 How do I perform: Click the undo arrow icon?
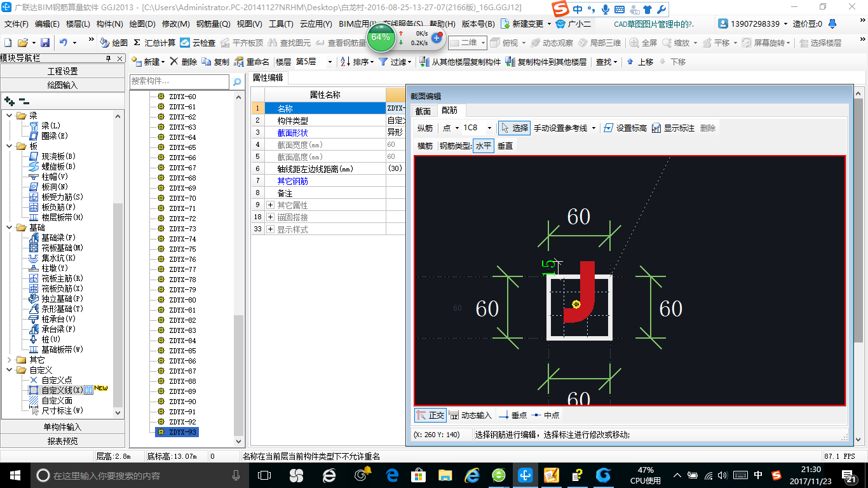[x=64, y=43]
